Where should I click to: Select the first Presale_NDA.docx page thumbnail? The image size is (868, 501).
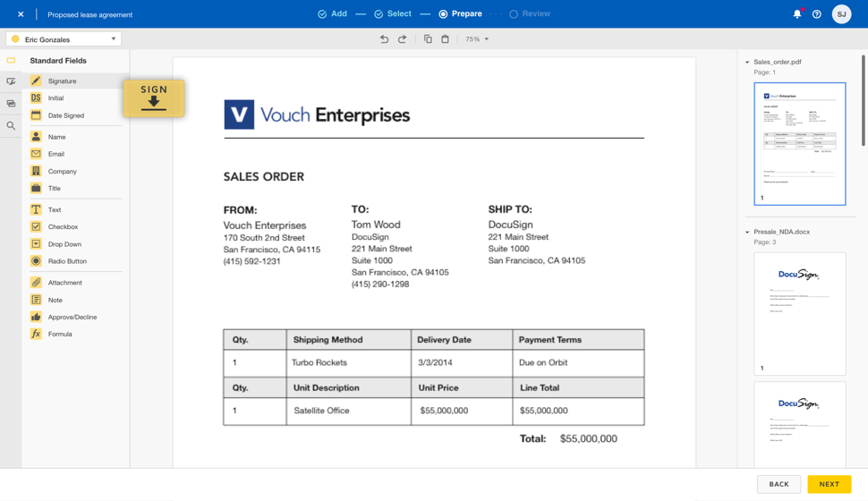tap(800, 314)
